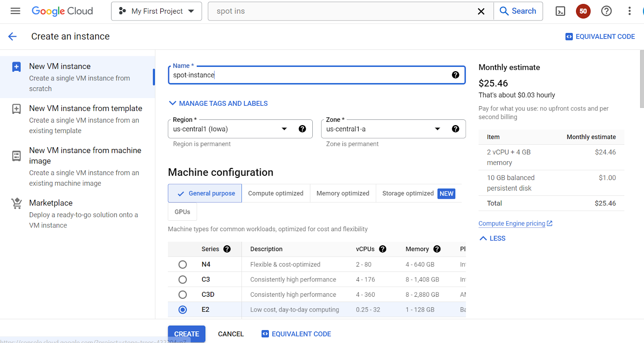Choose New VM instance from sidebar
The width and height of the screenshot is (644, 343).
(x=77, y=77)
